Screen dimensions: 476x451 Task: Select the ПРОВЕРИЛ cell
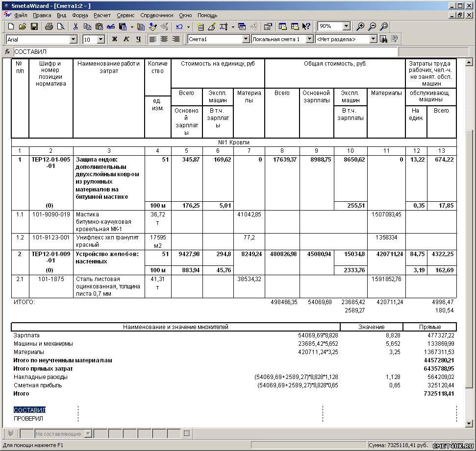tap(28, 419)
